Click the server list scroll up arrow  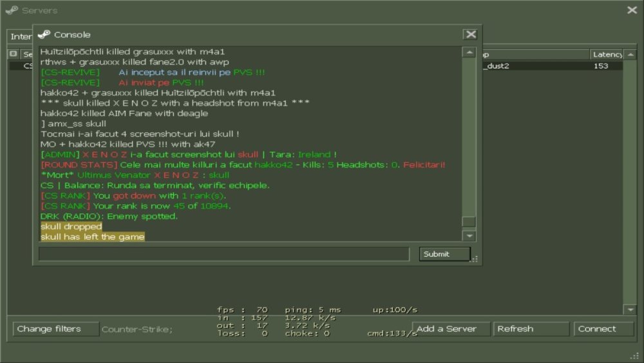[630, 54]
